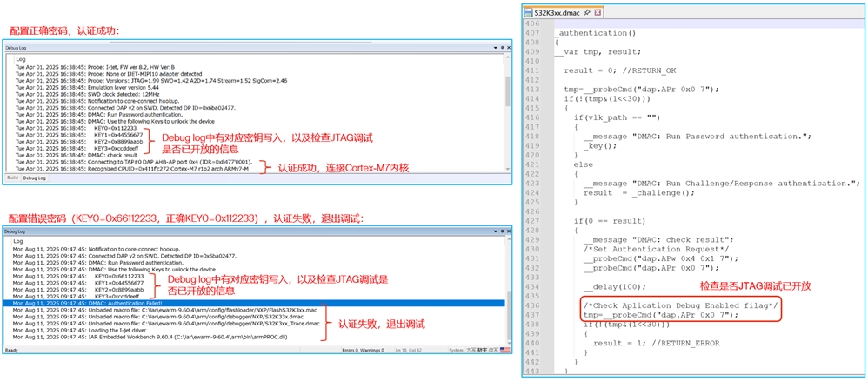The image size is (868, 382).
Task: Select 'SWD clock detected: 12MHz' log line
Action: pos(88,94)
